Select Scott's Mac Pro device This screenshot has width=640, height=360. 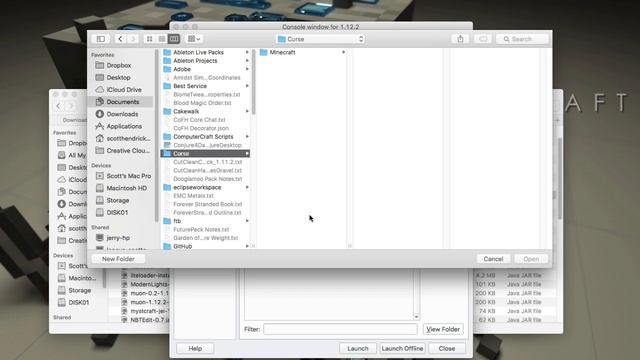[128, 176]
